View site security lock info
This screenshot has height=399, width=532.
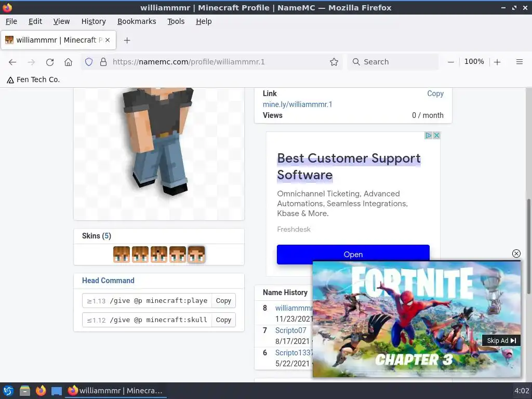103,62
